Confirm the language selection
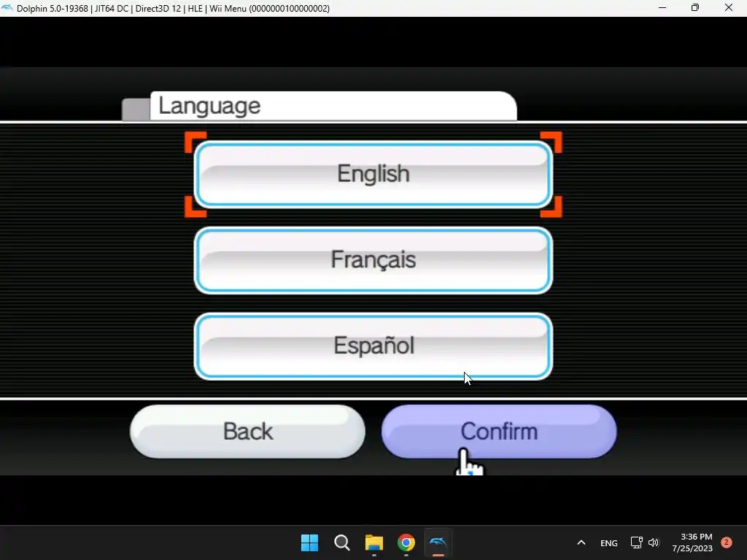The width and height of the screenshot is (747, 560). (499, 432)
